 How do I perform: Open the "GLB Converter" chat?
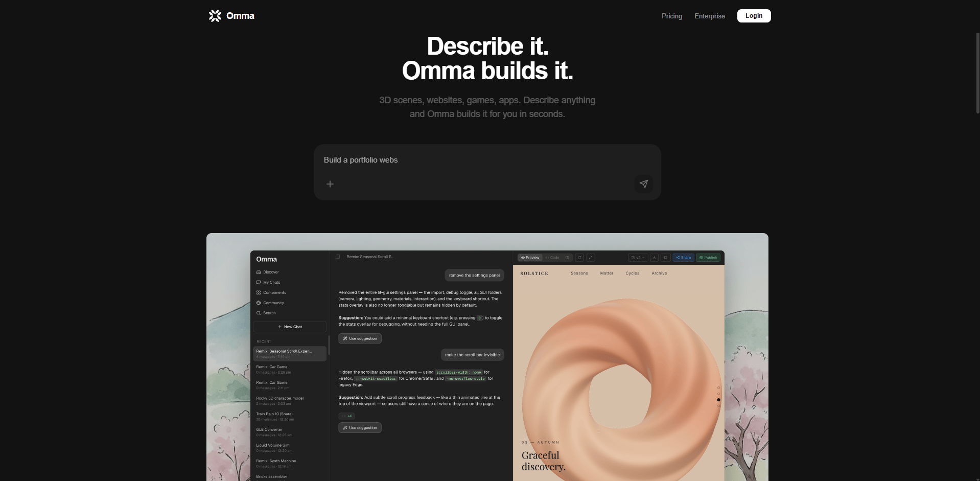pos(290,432)
